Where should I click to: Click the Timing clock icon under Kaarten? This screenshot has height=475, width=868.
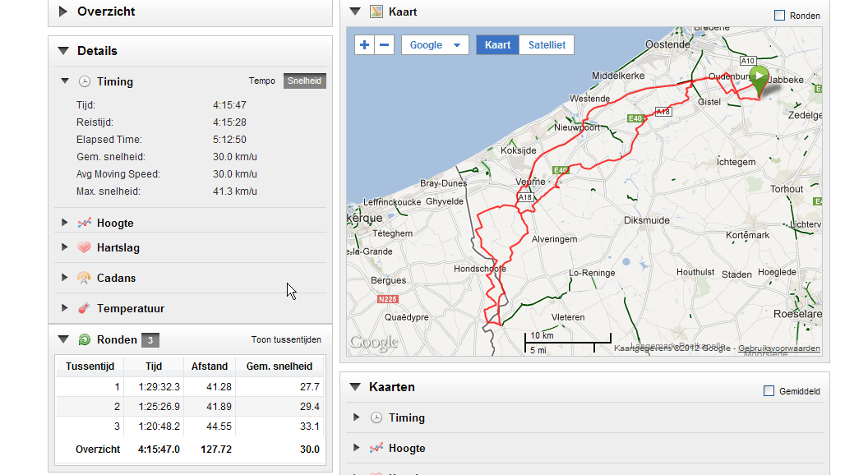pos(376,417)
